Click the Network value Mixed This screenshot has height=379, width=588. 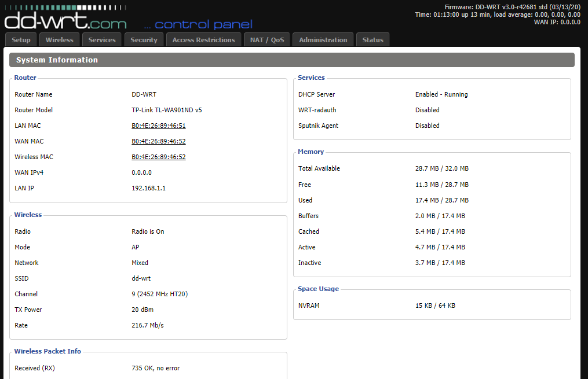[x=140, y=263]
